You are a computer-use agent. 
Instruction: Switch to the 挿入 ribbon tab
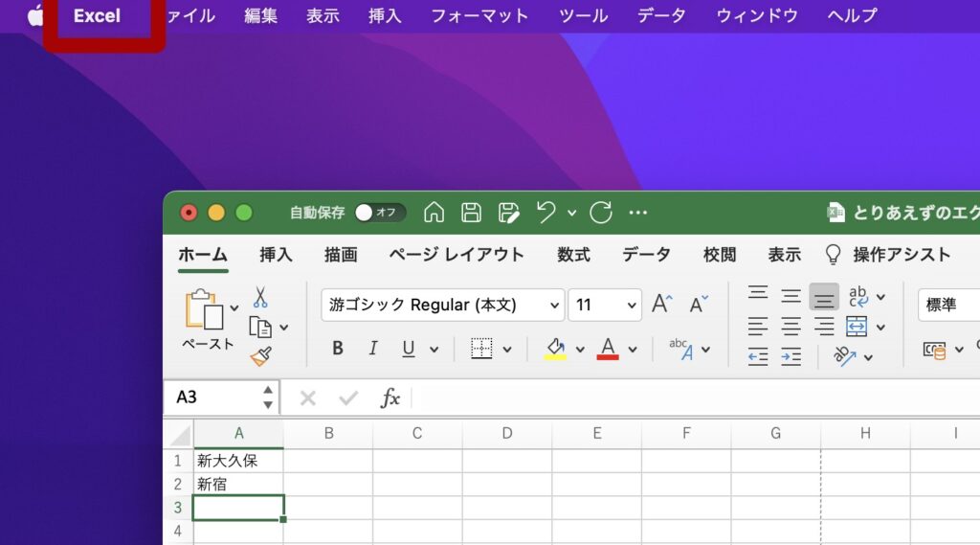click(x=276, y=255)
